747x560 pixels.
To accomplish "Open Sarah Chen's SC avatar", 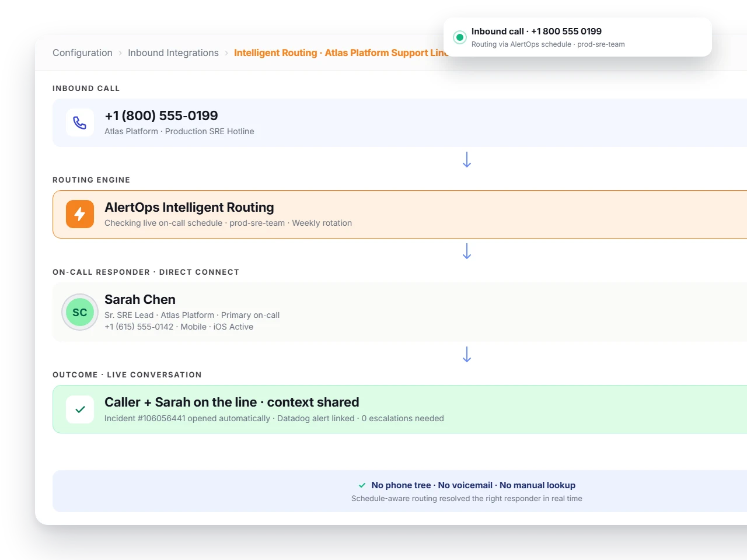I will (80, 312).
